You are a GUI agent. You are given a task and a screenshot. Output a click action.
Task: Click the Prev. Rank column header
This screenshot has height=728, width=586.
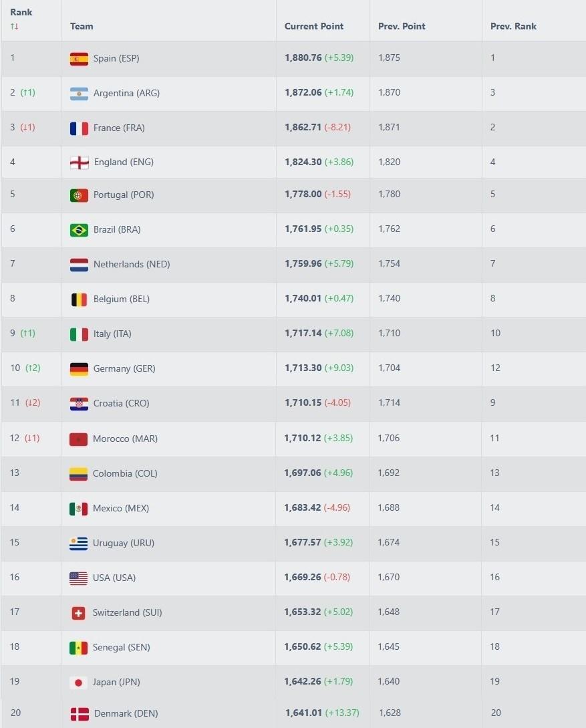(513, 27)
